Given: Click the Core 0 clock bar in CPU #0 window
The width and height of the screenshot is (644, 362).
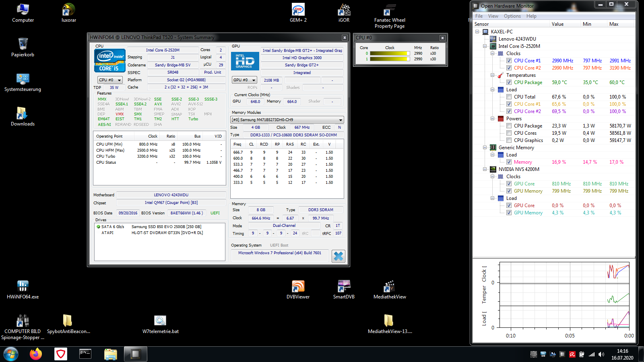Looking at the screenshot, I should pyautogui.click(x=390, y=53).
